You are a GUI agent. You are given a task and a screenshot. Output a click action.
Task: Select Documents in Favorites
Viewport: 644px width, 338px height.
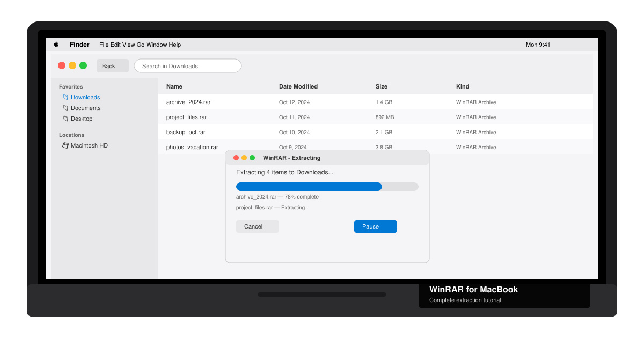click(86, 108)
